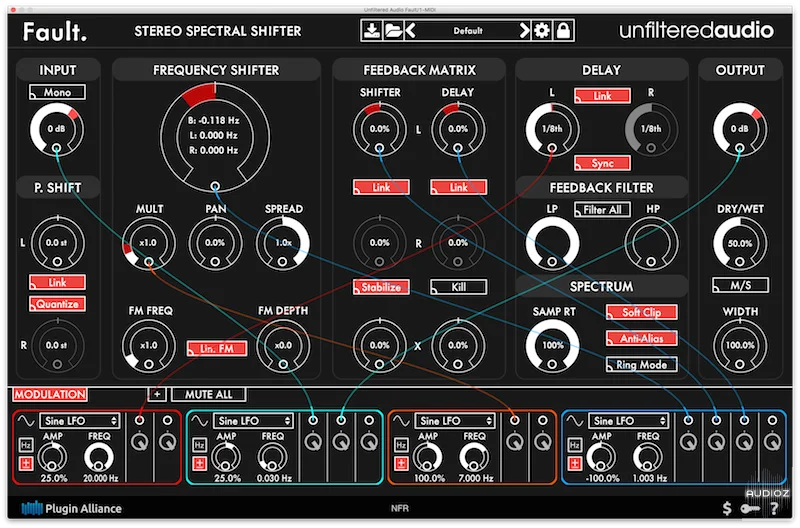800x528 pixels.
Task: Click the HP feedback filter knob
Action: pos(652,243)
